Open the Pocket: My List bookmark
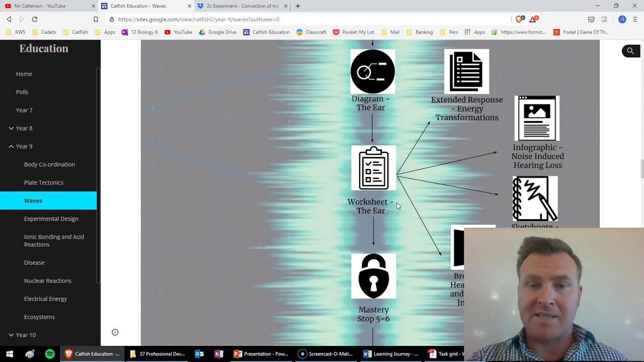 [x=353, y=32]
